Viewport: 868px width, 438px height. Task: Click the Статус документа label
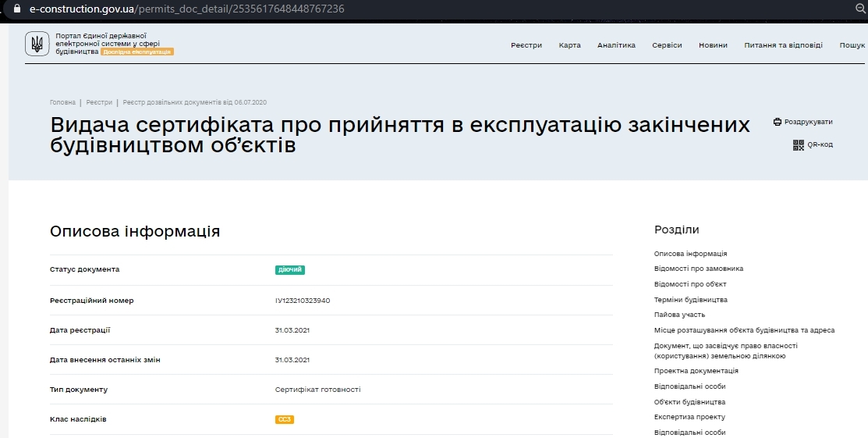click(85, 269)
